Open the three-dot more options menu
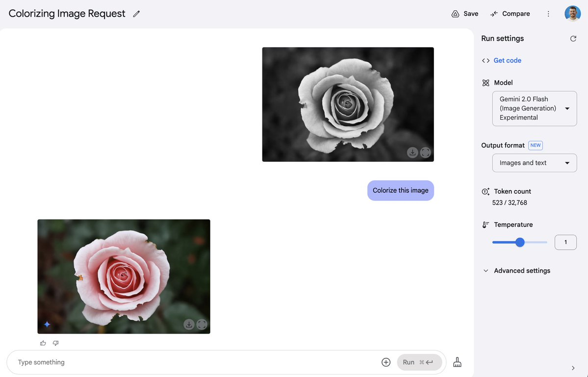 (x=548, y=14)
